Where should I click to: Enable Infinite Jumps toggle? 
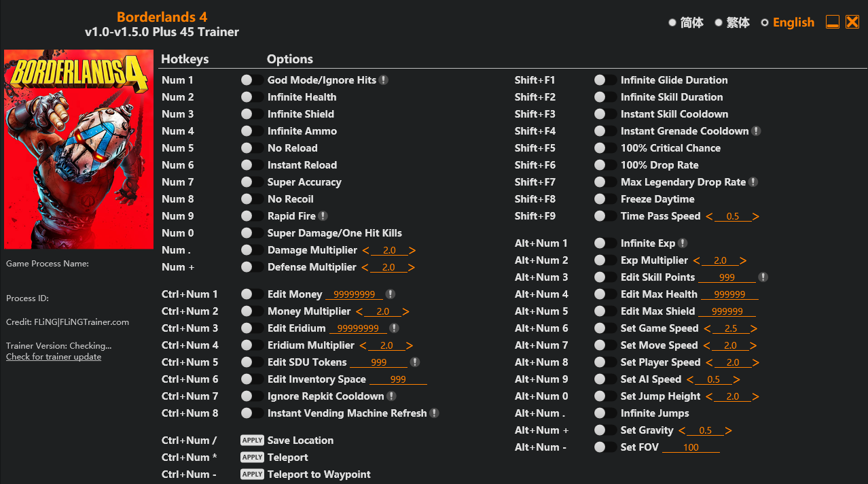pos(605,413)
